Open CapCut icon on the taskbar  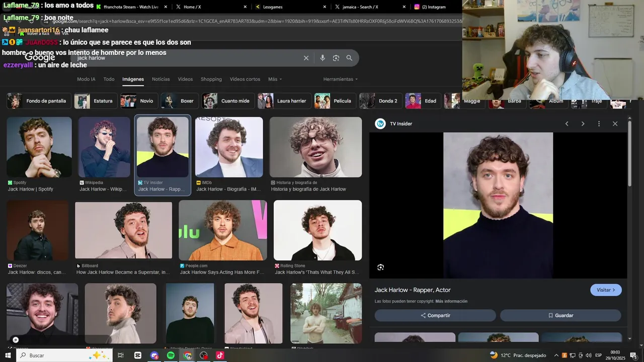[138, 355]
